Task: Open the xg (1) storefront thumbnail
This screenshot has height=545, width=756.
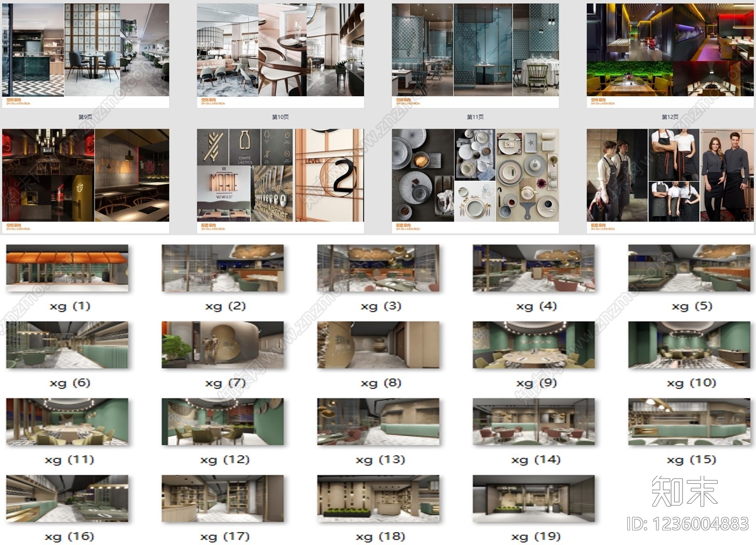Action: (x=68, y=268)
